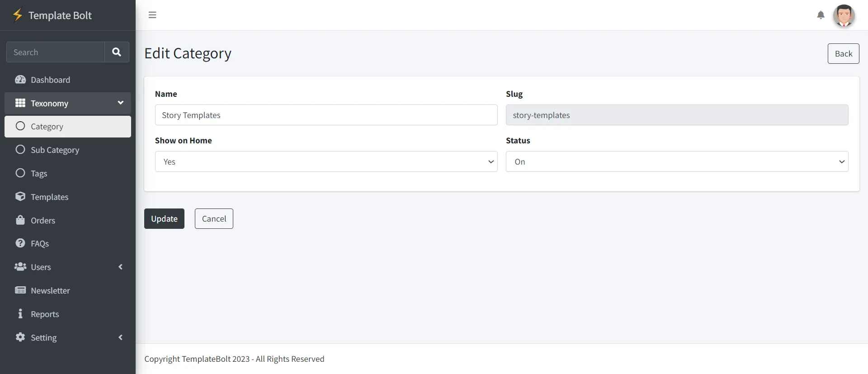Select Sub Category in sidebar
The height and width of the screenshot is (374, 868).
(55, 150)
